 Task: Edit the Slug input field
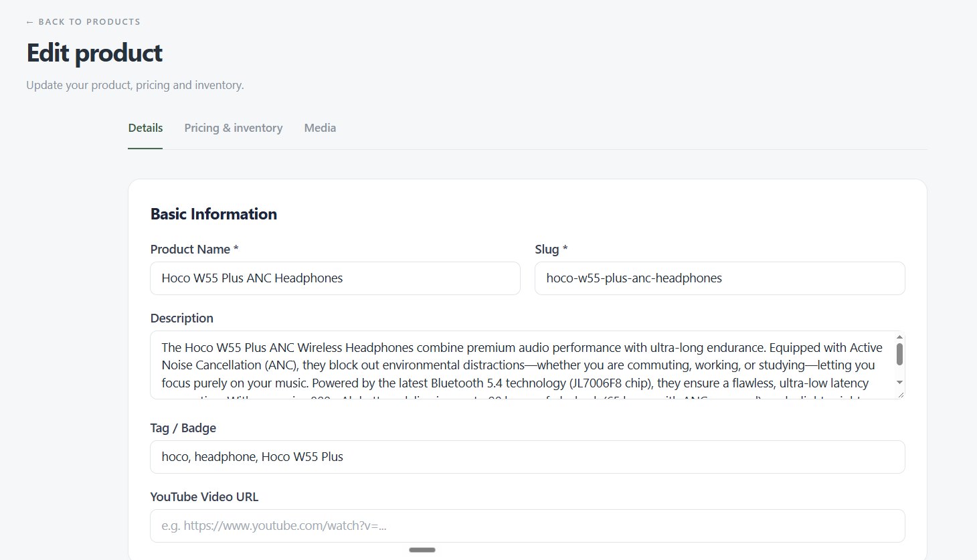[x=720, y=278]
